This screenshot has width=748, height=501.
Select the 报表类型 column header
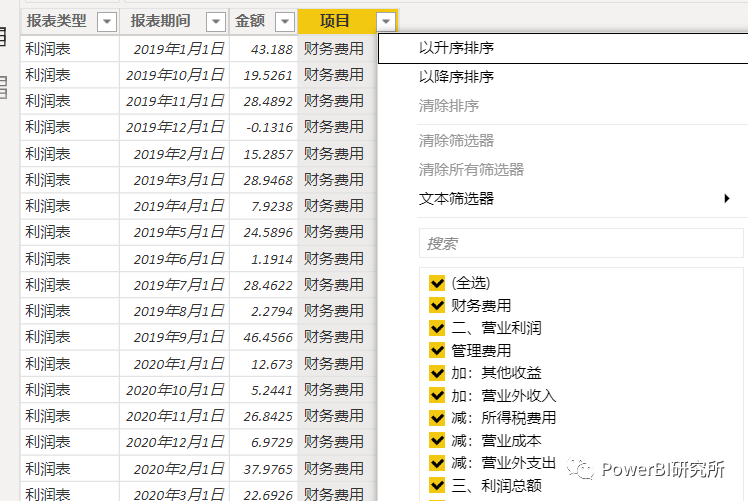pyautogui.click(x=56, y=21)
